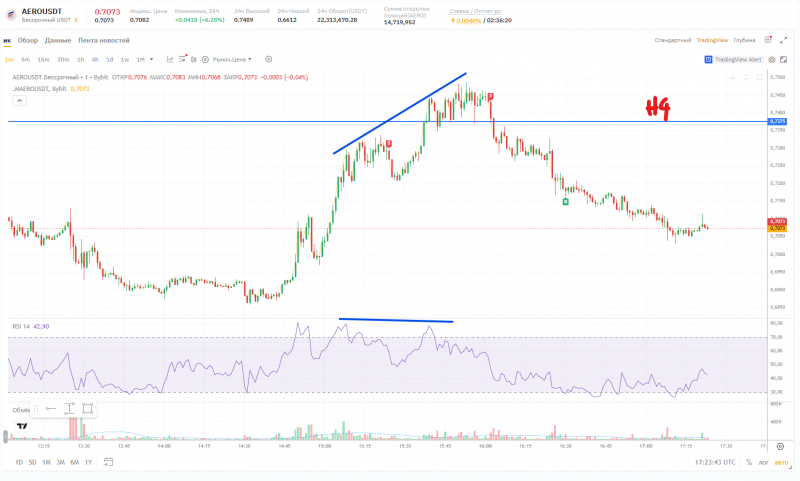
Task: Click the AEROUSDT symbol name in header
Action: pyautogui.click(x=41, y=11)
